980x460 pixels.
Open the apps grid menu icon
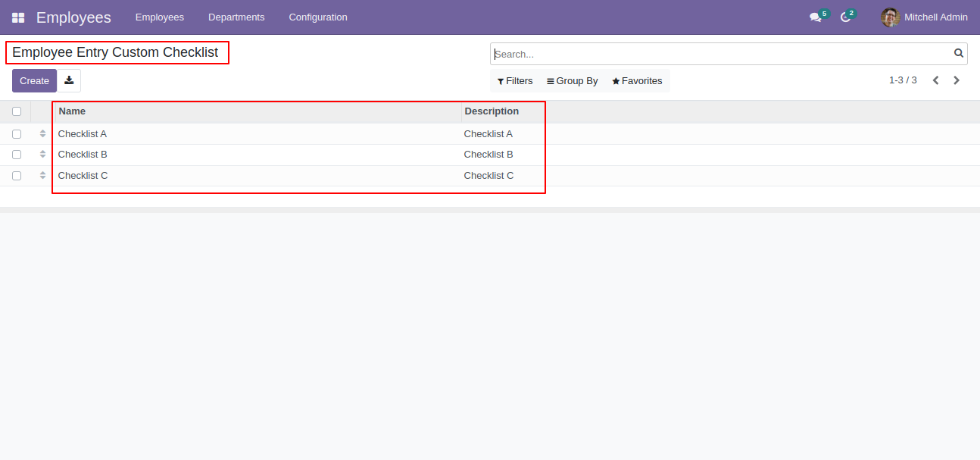18,17
